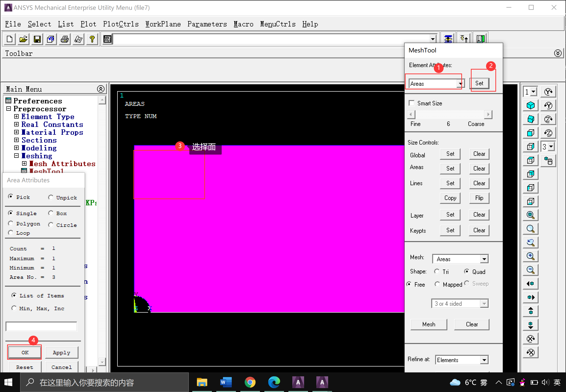Enable the Smart Size checkbox

click(x=412, y=103)
